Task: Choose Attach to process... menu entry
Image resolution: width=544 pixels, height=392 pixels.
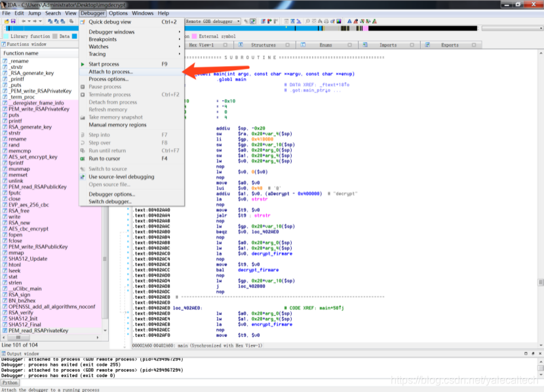Action: (132, 72)
